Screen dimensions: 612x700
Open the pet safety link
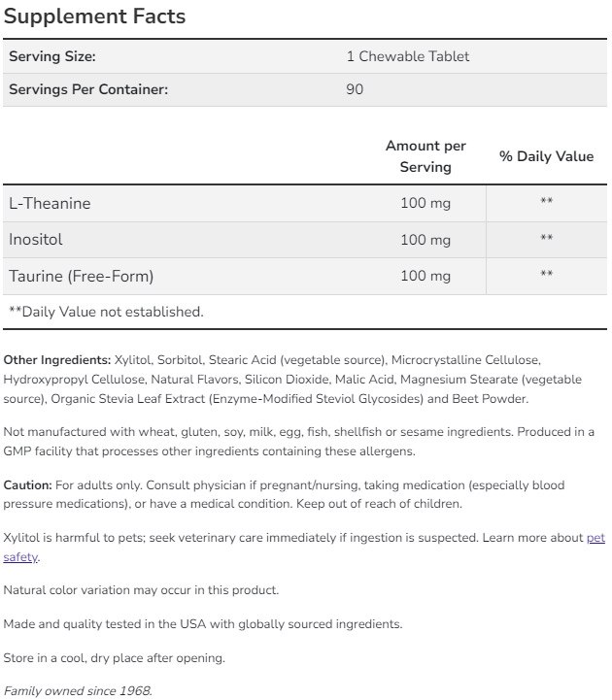point(595,537)
